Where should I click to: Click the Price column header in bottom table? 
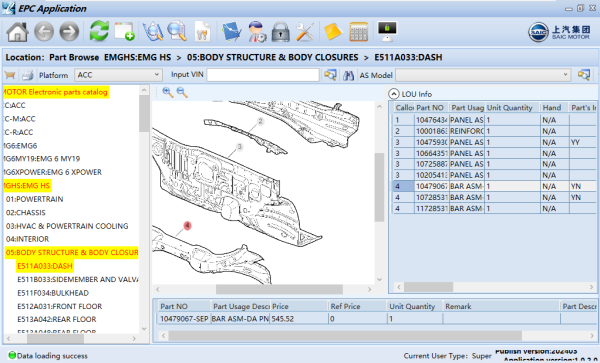tap(299, 306)
